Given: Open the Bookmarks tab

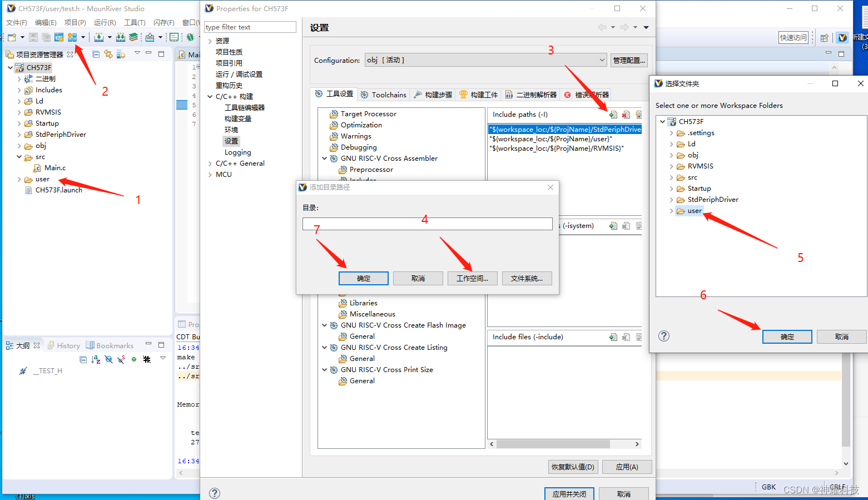Looking at the screenshot, I should point(110,346).
